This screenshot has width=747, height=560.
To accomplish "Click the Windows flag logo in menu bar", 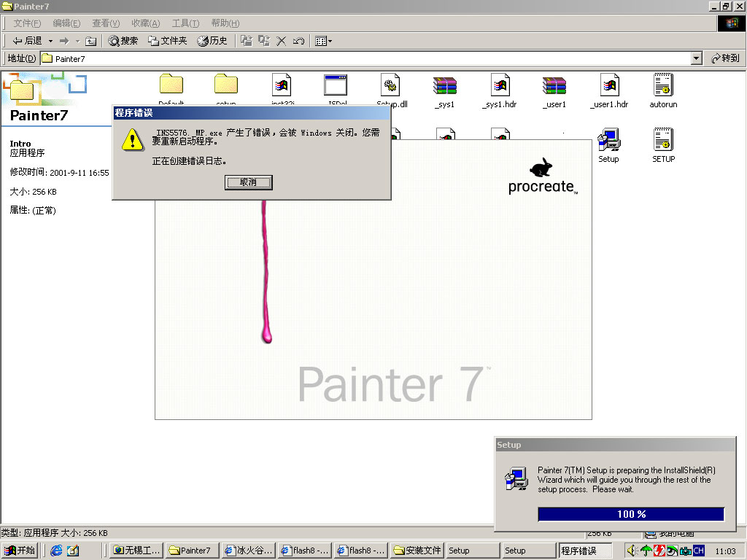I will (732, 23).
